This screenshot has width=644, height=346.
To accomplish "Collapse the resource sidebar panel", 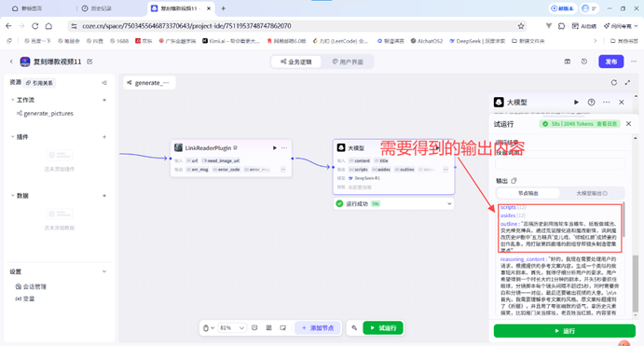I will (104, 83).
